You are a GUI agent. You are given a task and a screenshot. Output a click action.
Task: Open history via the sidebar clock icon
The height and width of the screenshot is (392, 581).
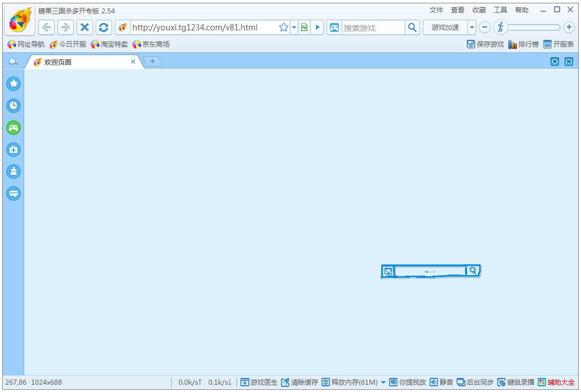[x=14, y=106]
